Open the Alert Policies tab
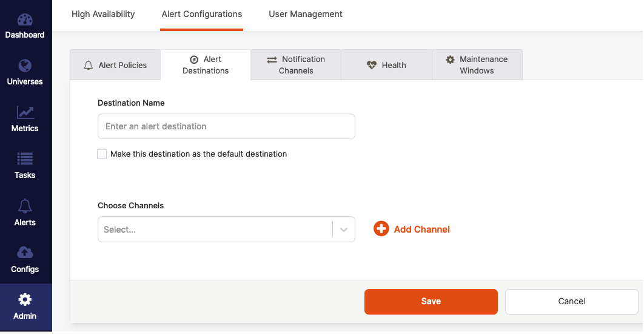This screenshot has width=644, height=334. [115, 65]
